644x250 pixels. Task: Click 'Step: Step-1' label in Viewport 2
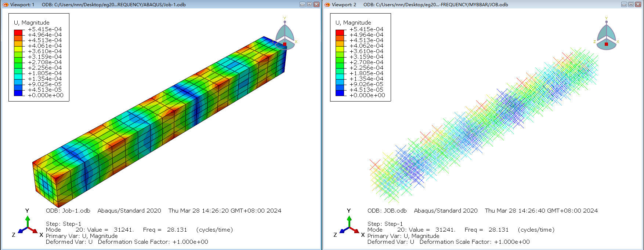(x=385, y=224)
